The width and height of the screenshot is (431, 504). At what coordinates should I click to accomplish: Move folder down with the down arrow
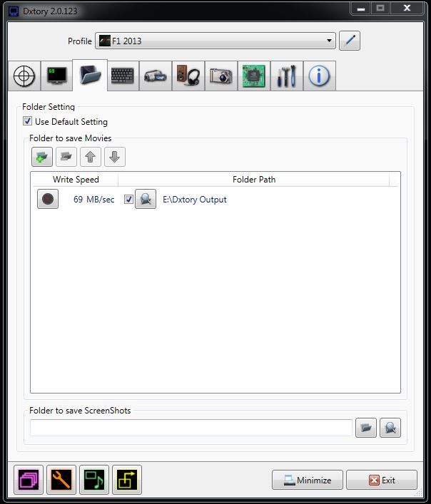tap(115, 157)
